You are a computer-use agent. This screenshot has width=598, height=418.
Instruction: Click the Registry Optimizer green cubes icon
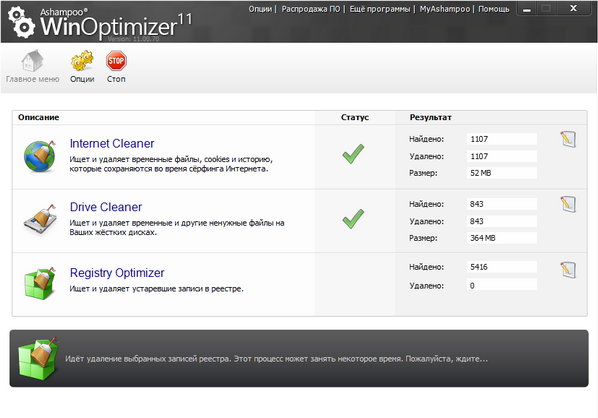click(40, 283)
